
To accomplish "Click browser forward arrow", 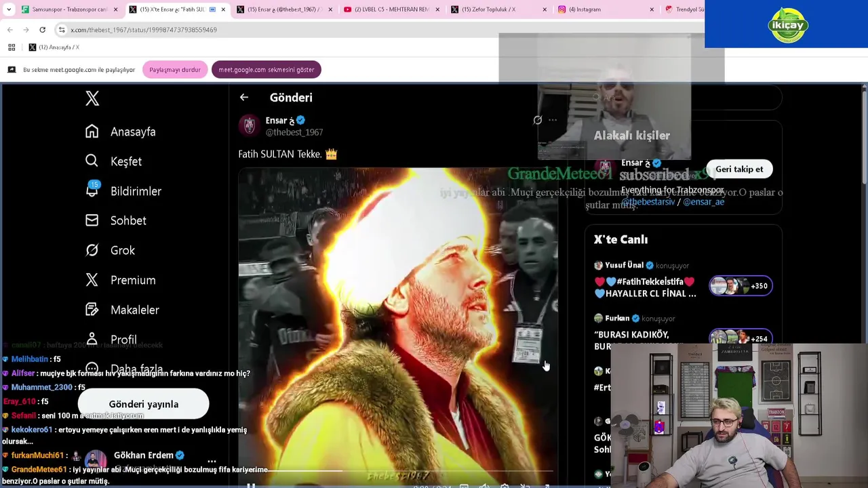I will (x=26, y=30).
